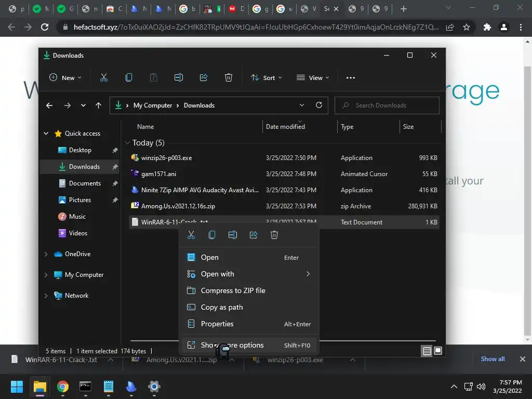This screenshot has width=532, height=399.
Task: Expand the My Computer tree node
Action: [x=46, y=275]
